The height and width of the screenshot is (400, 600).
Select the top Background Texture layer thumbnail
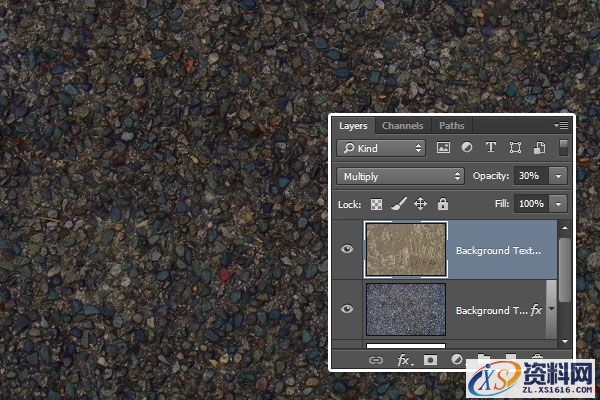coord(406,249)
